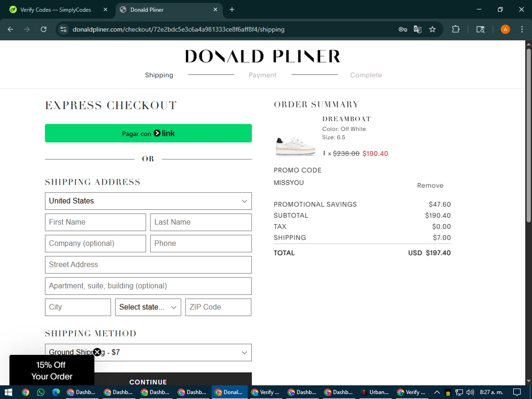Open the browser extensions menu
The width and height of the screenshot is (532, 399).
click(x=456, y=29)
